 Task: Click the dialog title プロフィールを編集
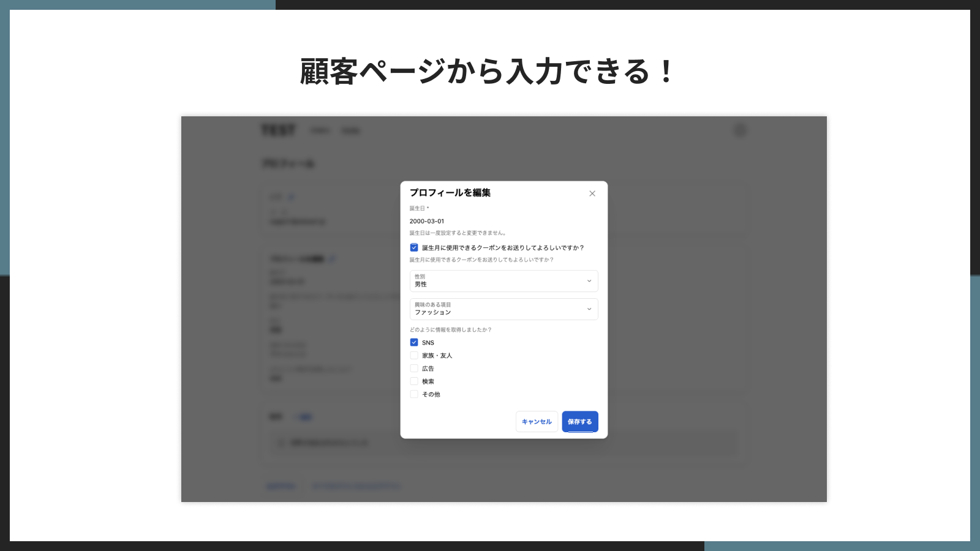tap(450, 192)
